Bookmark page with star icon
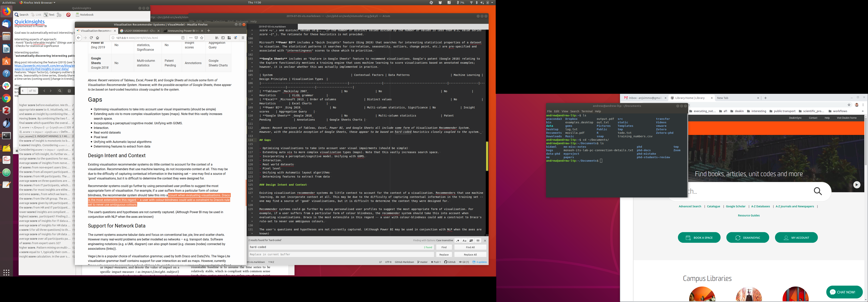This screenshot has width=868, height=302. [202, 38]
